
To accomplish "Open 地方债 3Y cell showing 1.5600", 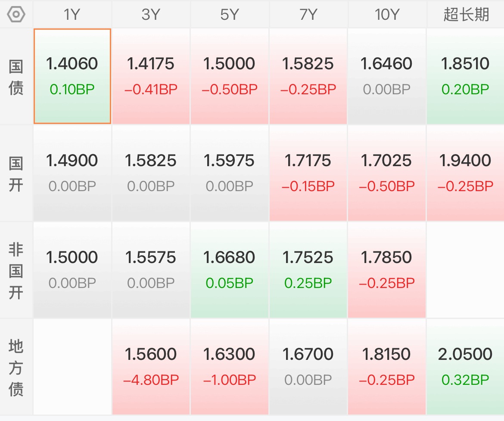I will coord(151,367).
